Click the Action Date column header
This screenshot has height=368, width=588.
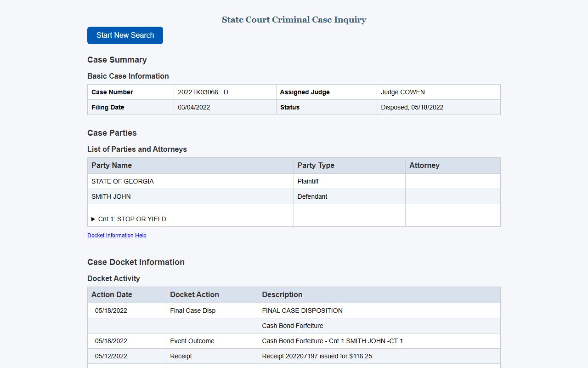(127, 295)
